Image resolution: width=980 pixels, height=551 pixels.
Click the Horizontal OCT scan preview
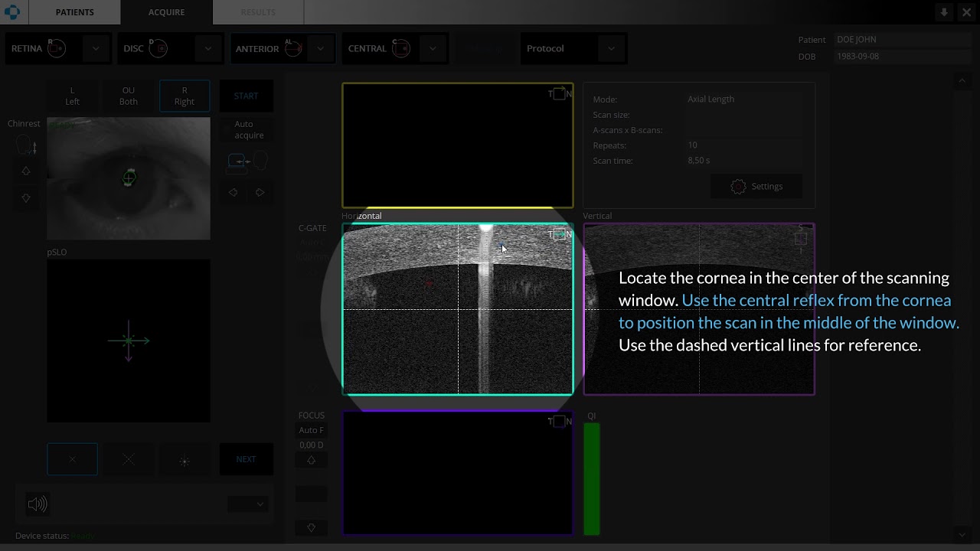[458, 309]
